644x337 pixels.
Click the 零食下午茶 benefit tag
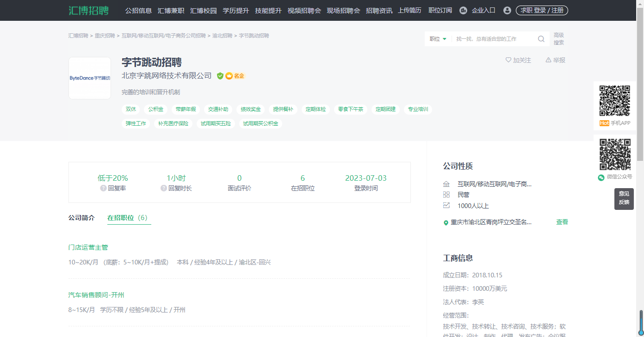click(x=351, y=110)
